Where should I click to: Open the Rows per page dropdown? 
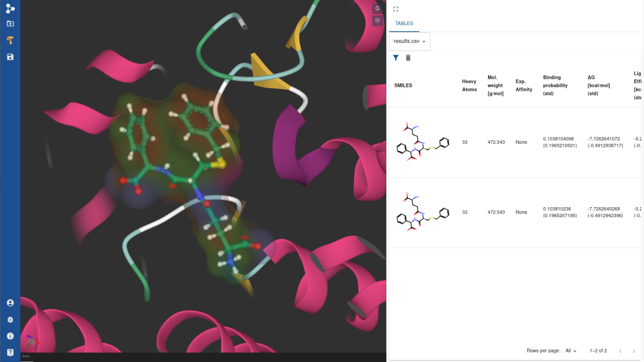point(571,351)
